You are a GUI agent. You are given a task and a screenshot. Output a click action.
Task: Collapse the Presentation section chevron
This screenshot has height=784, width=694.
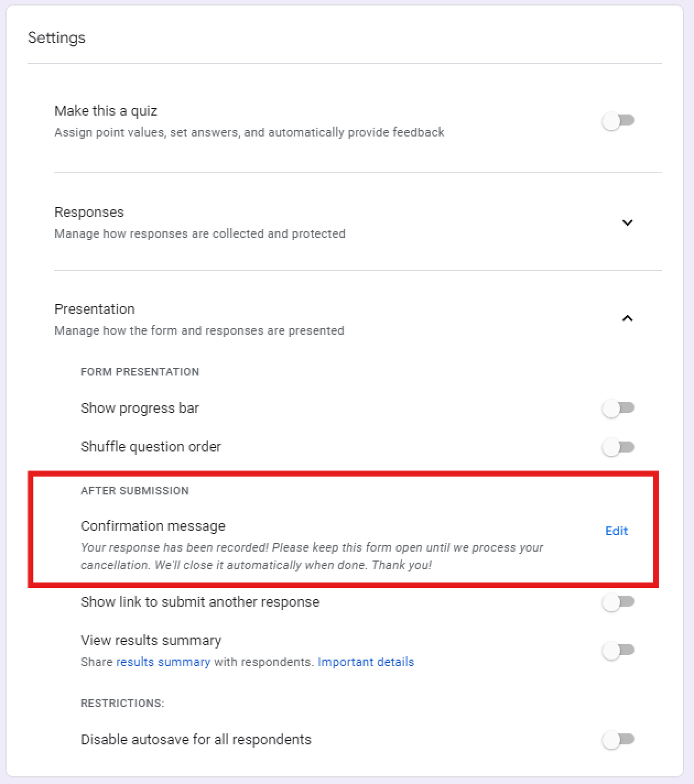tap(627, 318)
